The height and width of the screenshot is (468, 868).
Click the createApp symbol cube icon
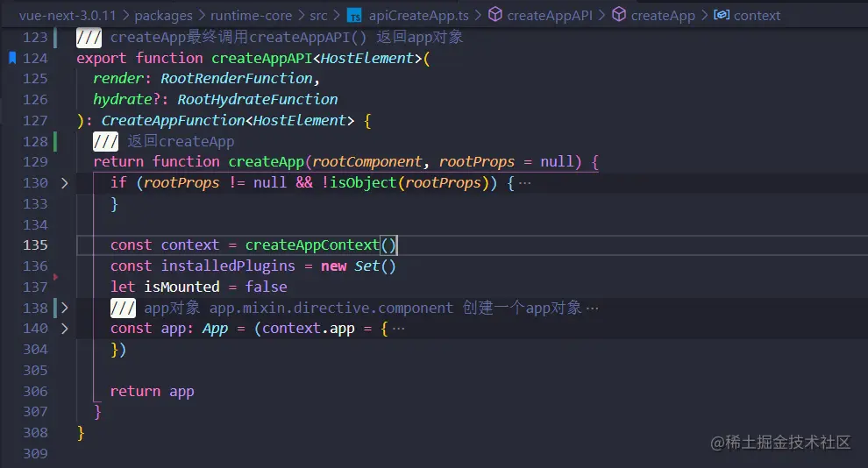(x=619, y=14)
